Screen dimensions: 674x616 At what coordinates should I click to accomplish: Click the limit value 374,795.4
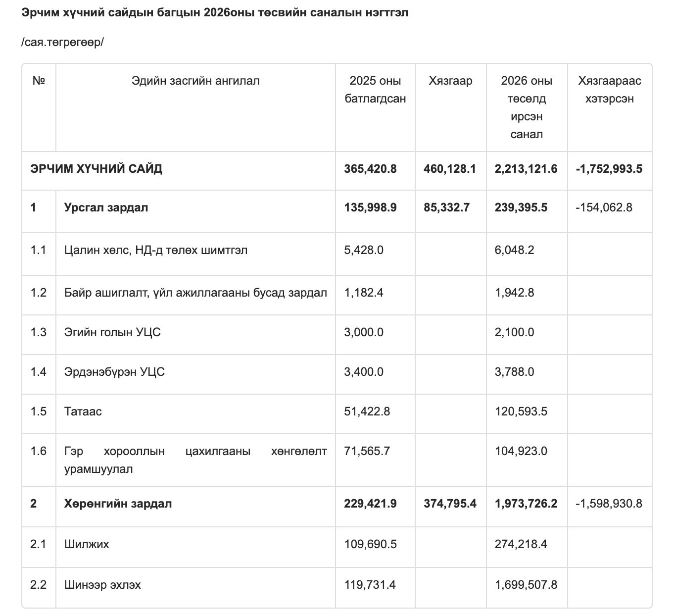tap(450, 504)
